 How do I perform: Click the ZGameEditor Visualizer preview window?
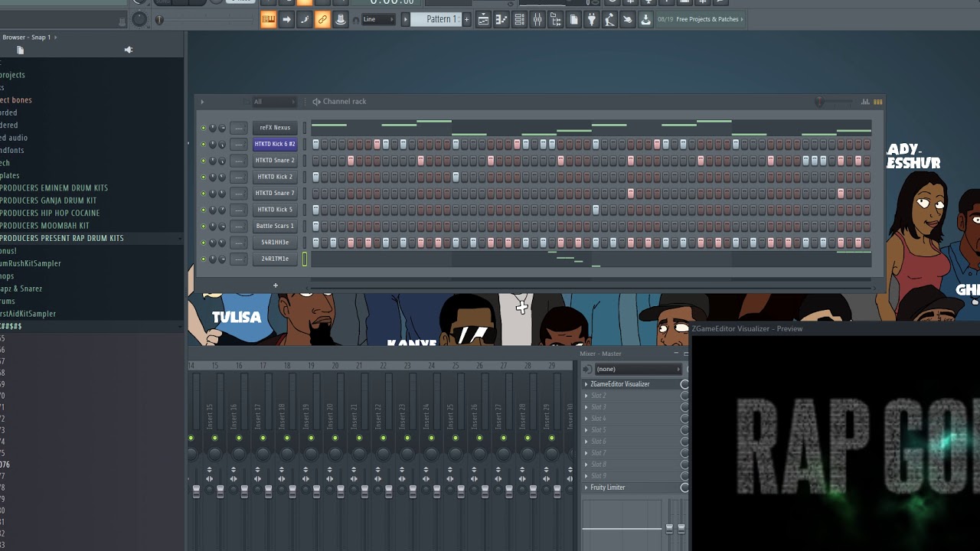pos(835,442)
